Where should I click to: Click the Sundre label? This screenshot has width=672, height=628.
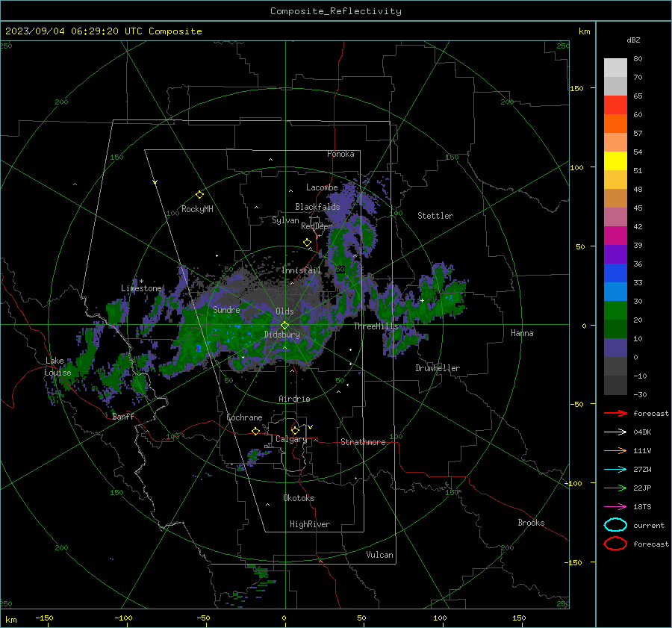coord(226,309)
